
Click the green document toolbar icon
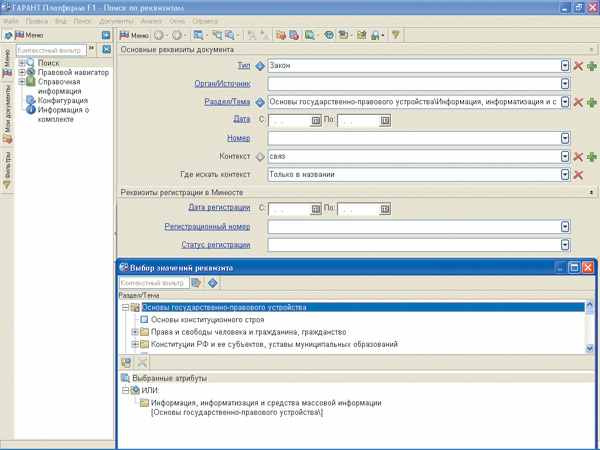(310, 36)
